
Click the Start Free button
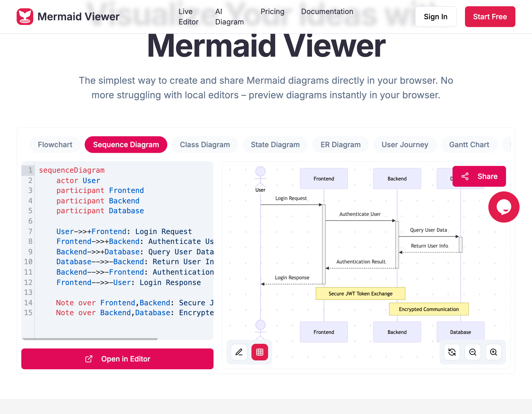coord(490,16)
